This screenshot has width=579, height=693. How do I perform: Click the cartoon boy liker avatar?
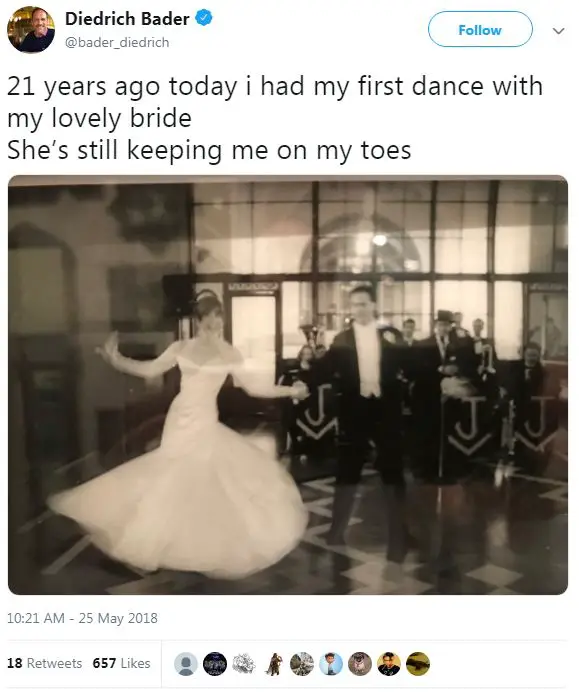tap(331, 664)
